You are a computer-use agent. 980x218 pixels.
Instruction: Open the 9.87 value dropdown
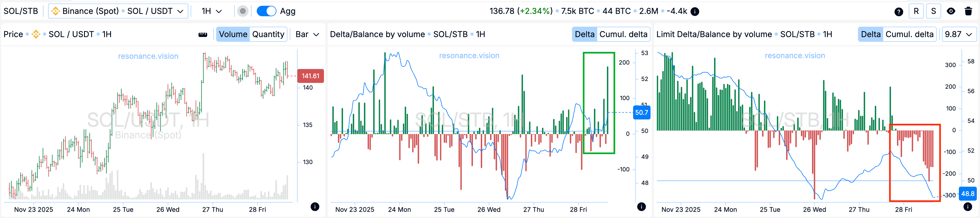[959, 34]
